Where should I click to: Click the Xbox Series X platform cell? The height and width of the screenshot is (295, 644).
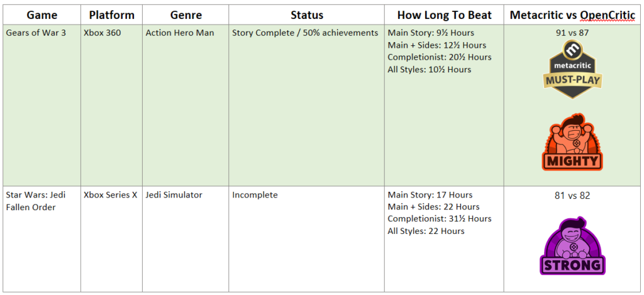coord(111,195)
